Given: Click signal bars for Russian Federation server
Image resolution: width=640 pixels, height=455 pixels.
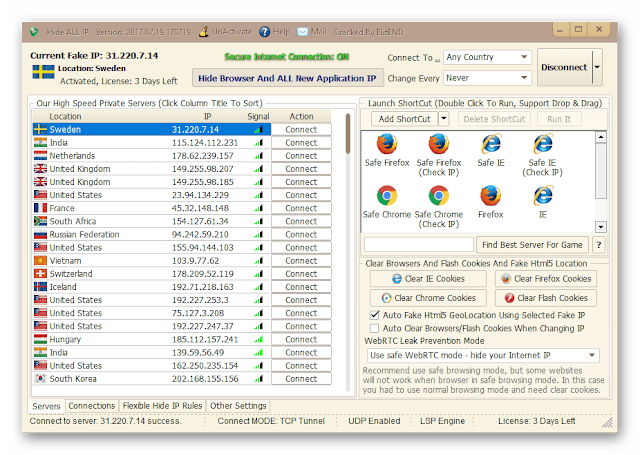Looking at the screenshot, I should (x=259, y=235).
